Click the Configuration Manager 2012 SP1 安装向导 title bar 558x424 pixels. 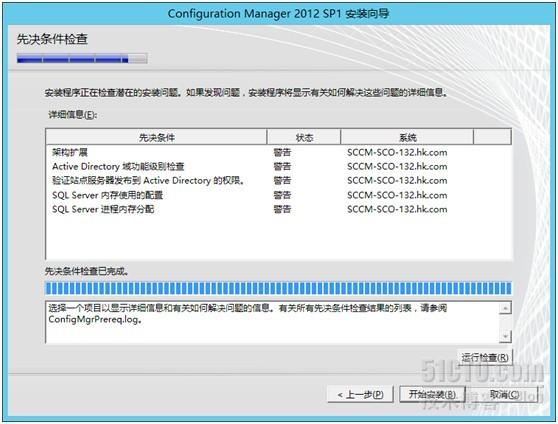279,14
